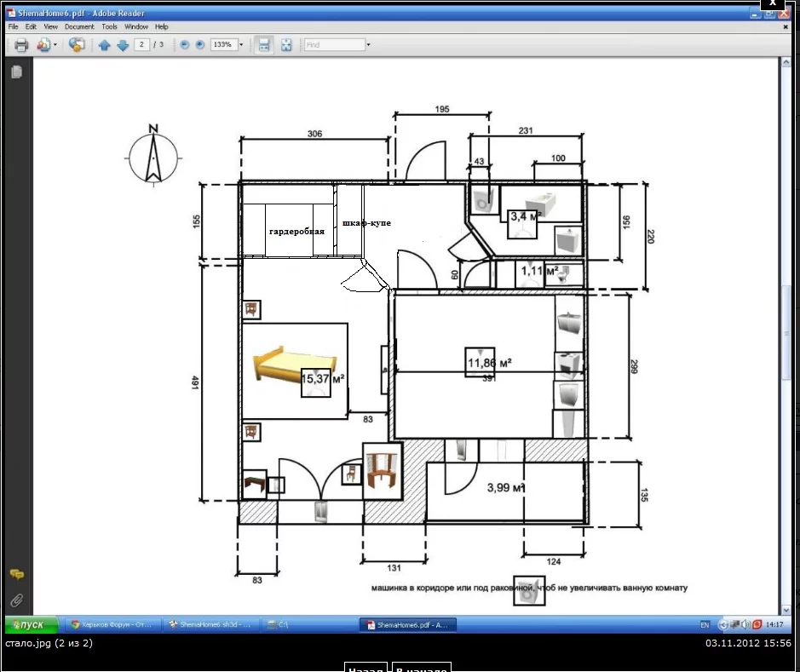Click the 3,4 м² bathroom area label
The height and width of the screenshot is (672, 800).
[526, 216]
